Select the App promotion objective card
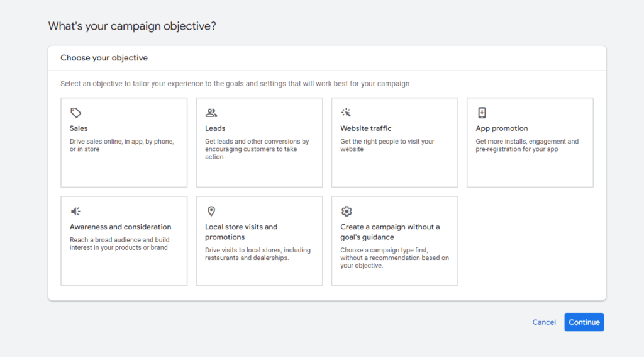This screenshot has width=644, height=357. coord(530,142)
